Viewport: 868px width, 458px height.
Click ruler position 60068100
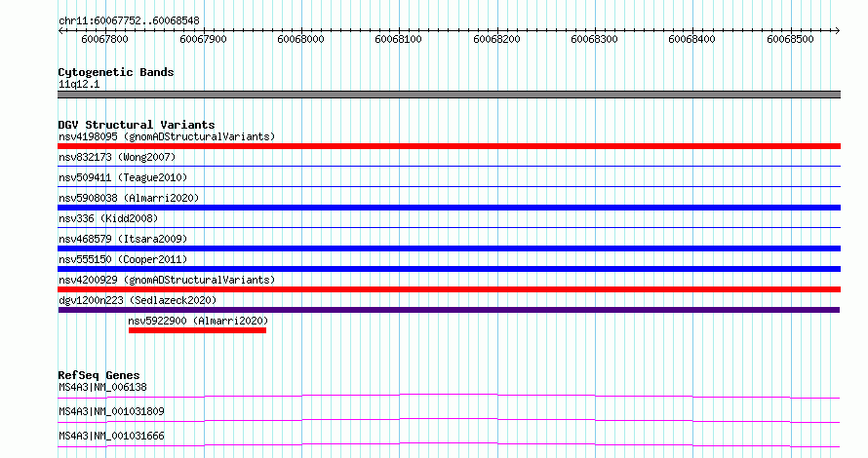pyautogui.click(x=398, y=39)
